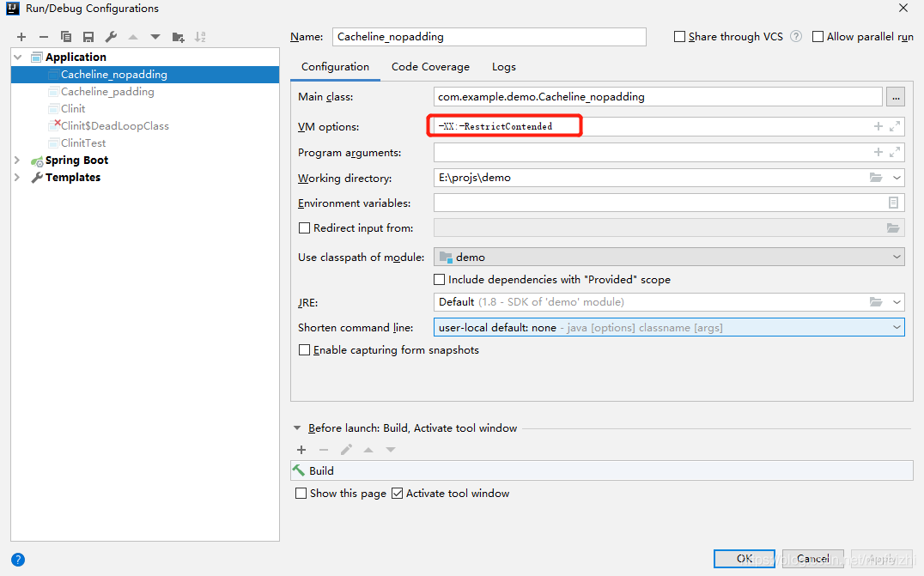Add a Before launch task

(x=301, y=450)
